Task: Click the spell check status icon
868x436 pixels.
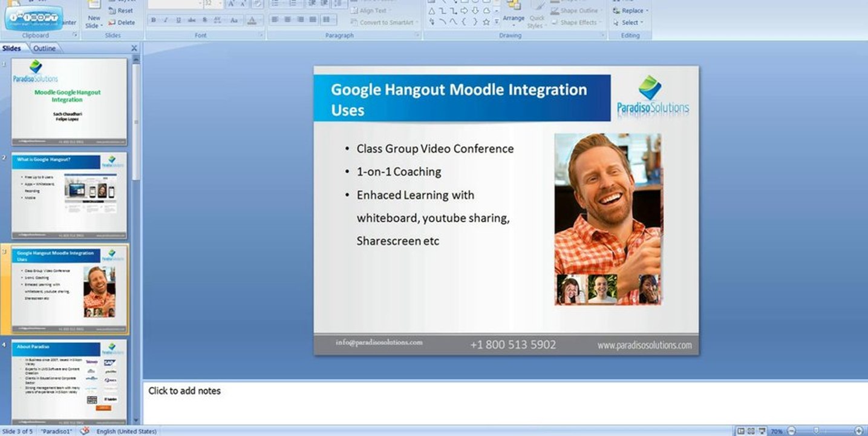Action: (x=85, y=431)
